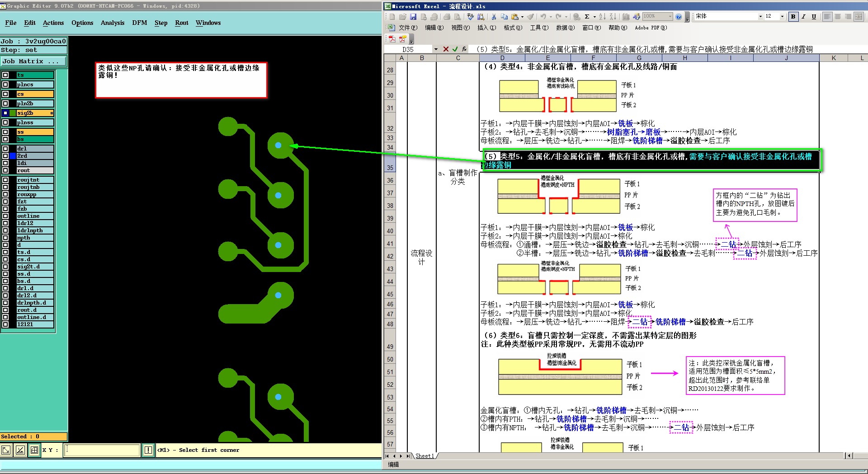Open Print Preview in Excel toolbar

point(457,17)
